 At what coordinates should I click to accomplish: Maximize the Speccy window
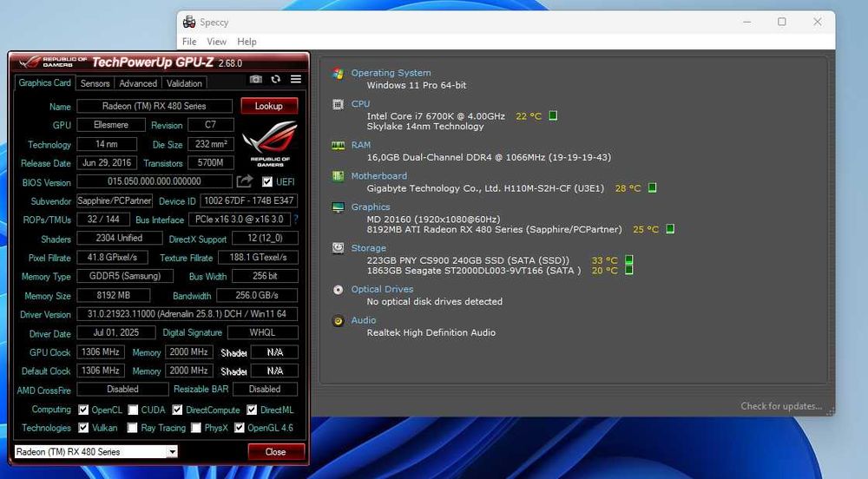782,22
